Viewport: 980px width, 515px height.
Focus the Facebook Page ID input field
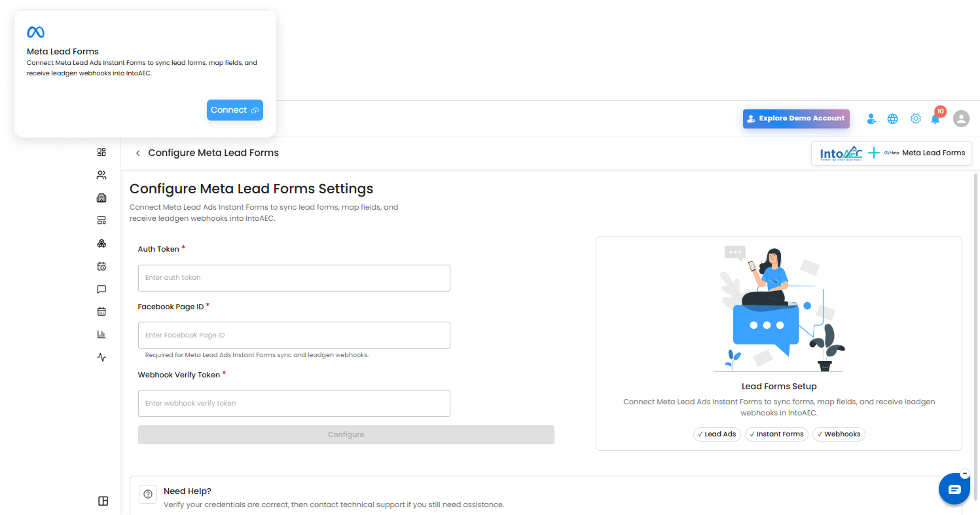click(x=294, y=335)
